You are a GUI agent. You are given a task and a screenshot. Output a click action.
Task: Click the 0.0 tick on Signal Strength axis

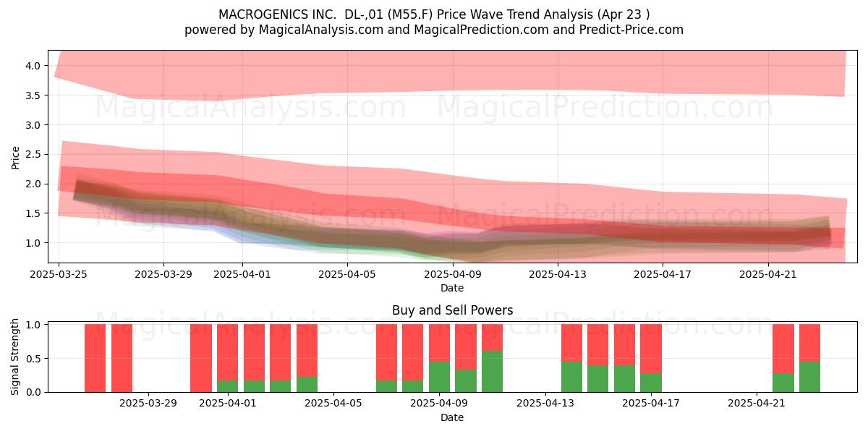tap(32, 392)
